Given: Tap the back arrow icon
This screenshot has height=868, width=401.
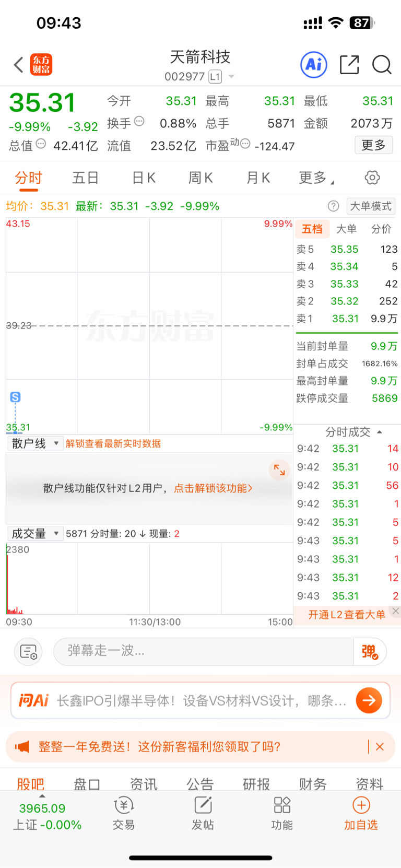Looking at the screenshot, I should tap(19, 65).
